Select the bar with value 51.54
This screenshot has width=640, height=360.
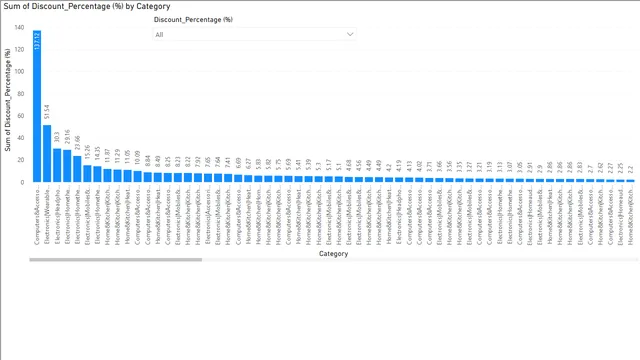point(47,153)
